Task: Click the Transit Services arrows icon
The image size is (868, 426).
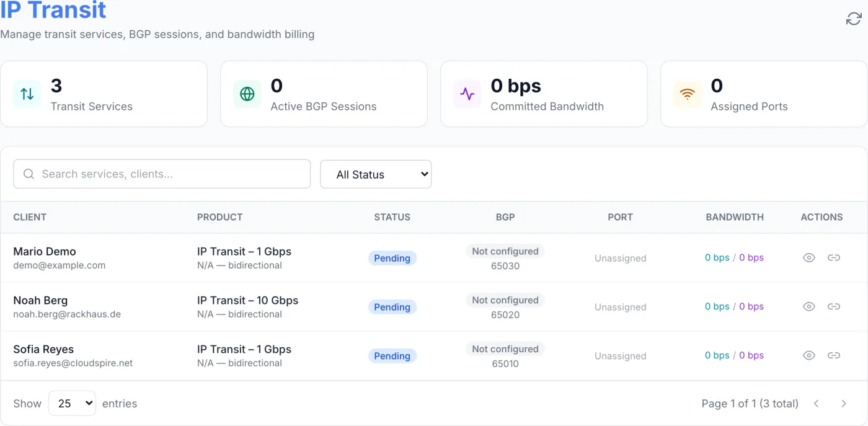Action: coord(27,94)
